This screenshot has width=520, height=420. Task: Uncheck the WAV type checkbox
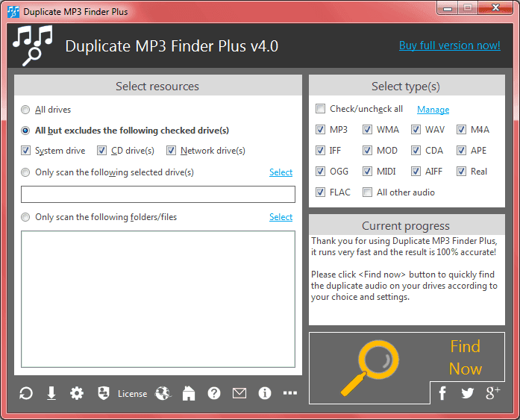coord(416,130)
